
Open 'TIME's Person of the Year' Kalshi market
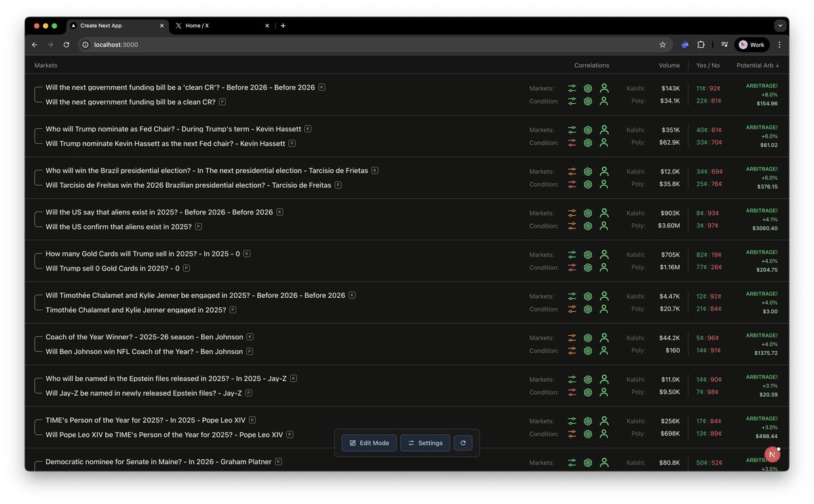pos(146,420)
